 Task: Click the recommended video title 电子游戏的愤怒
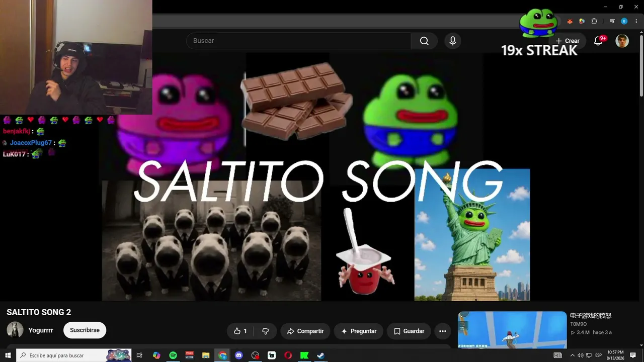pyautogui.click(x=591, y=316)
